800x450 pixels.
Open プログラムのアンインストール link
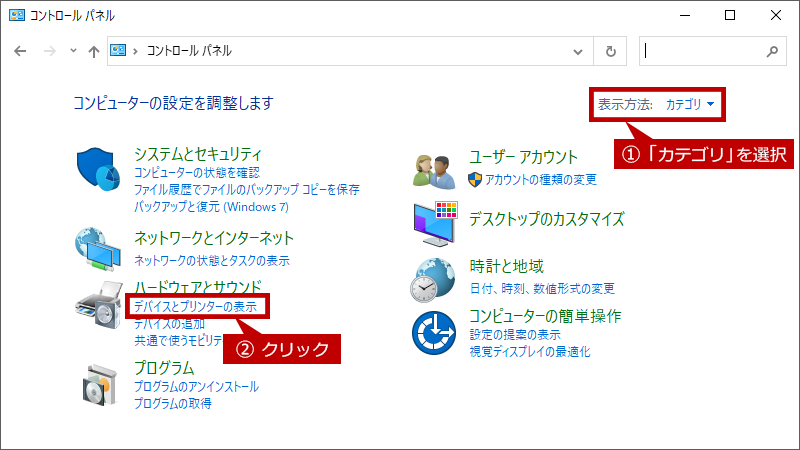pos(196,387)
